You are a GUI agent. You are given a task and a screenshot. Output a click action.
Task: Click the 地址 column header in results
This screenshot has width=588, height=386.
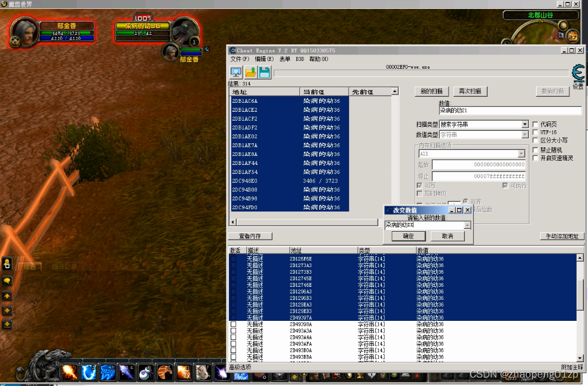click(x=264, y=92)
